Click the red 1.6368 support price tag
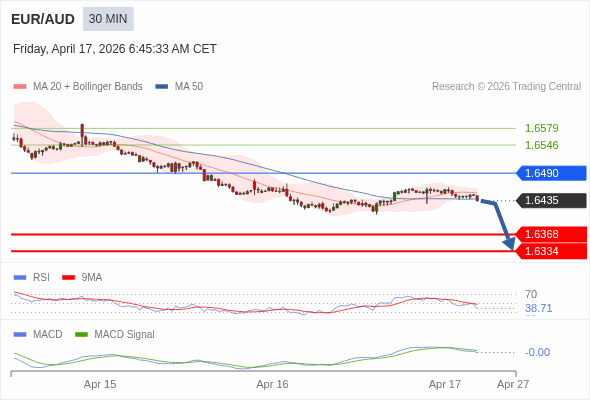This screenshot has width=590, height=400. [551, 234]
